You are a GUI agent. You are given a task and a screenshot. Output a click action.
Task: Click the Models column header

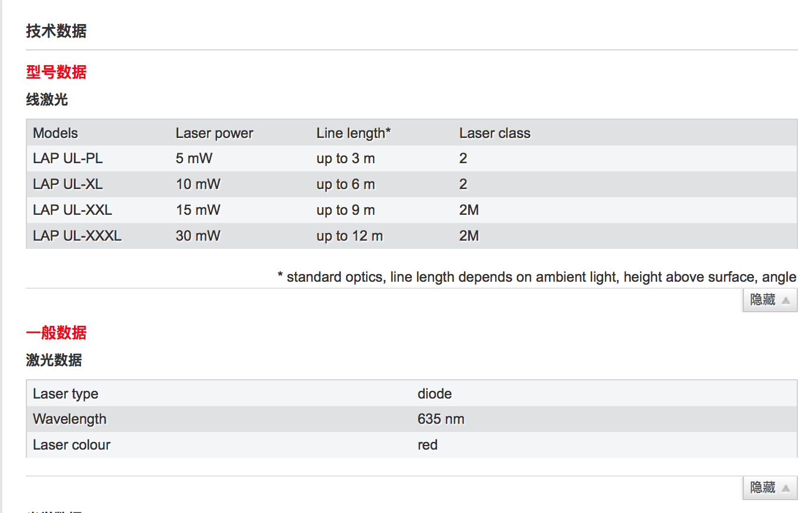tap(55, 133)
